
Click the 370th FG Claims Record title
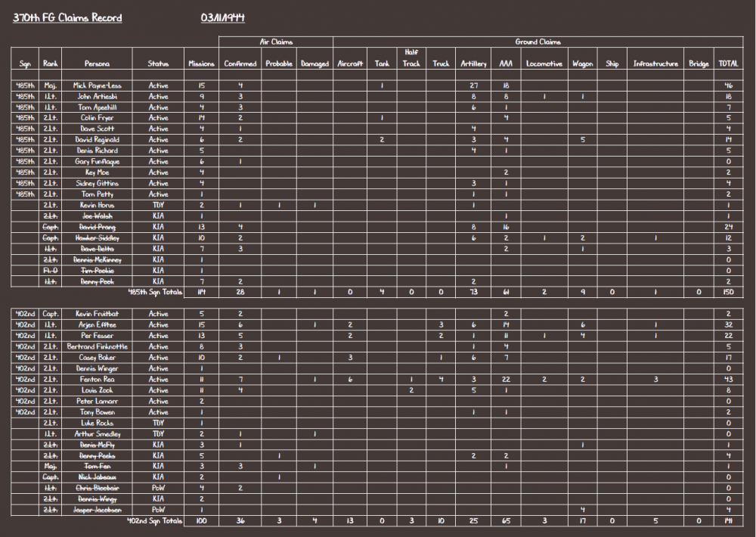pyautogui.click(x=67, y=18)
